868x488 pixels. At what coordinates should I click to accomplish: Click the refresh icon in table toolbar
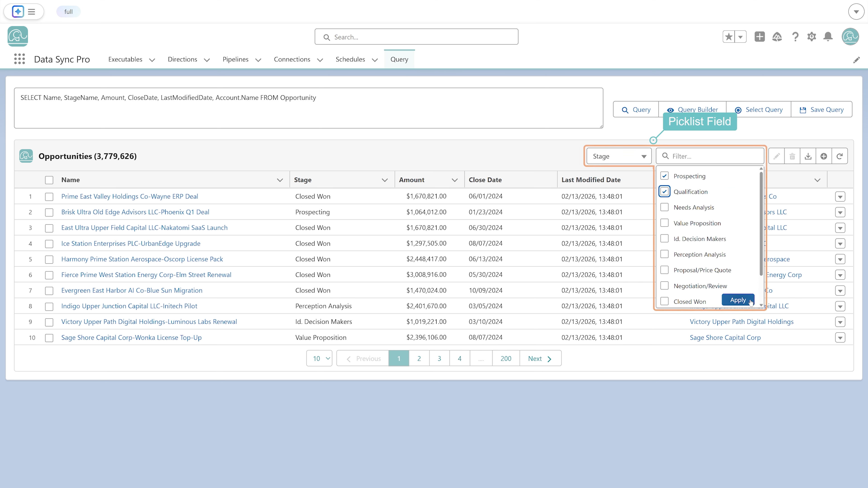click(840, 156)
